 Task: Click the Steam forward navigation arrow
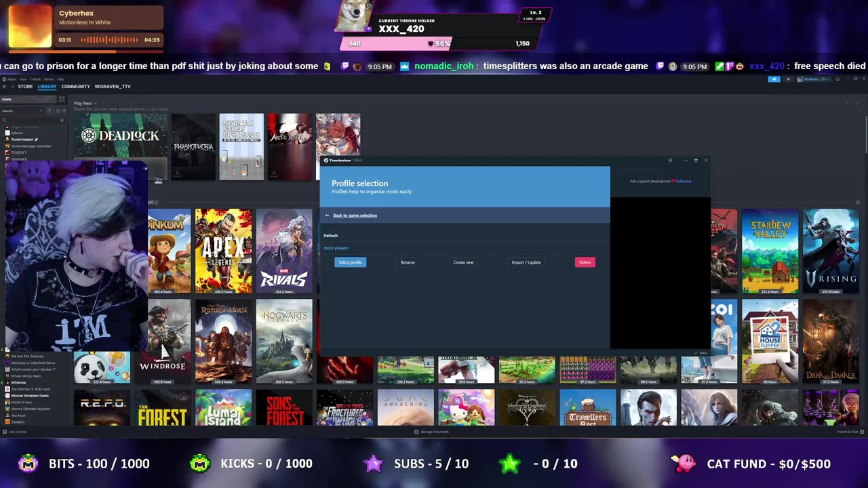click(12, 87)
